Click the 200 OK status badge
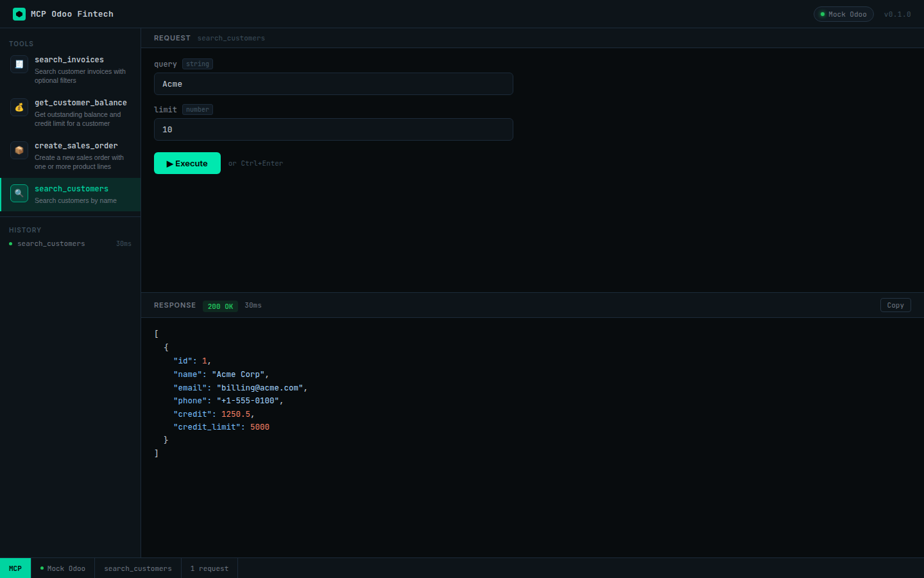The height and width of the screenshot is (578, 924). tap(220, 306)
